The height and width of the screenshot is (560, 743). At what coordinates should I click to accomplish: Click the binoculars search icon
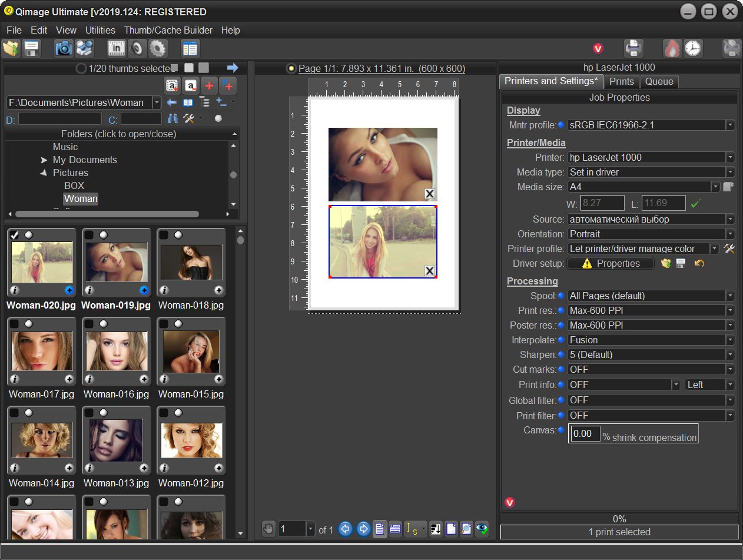pyautogui.click(x=173, y=118)
